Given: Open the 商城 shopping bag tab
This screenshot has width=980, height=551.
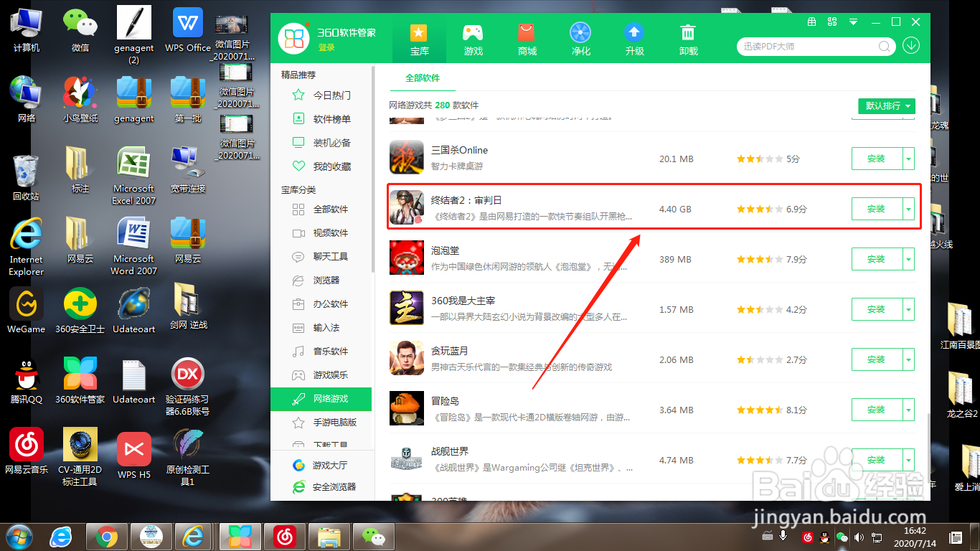Looking at the screenshot, I should [527, 39].
